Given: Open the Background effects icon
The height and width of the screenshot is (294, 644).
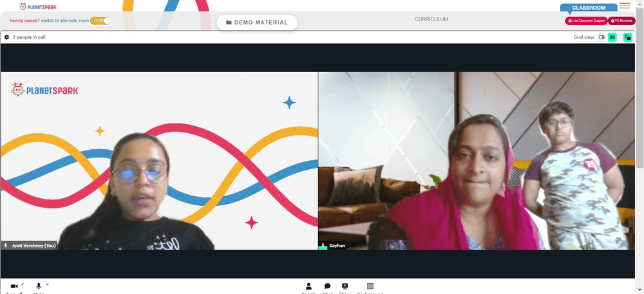Looking at the screenshot, I should tap(370, 286).
